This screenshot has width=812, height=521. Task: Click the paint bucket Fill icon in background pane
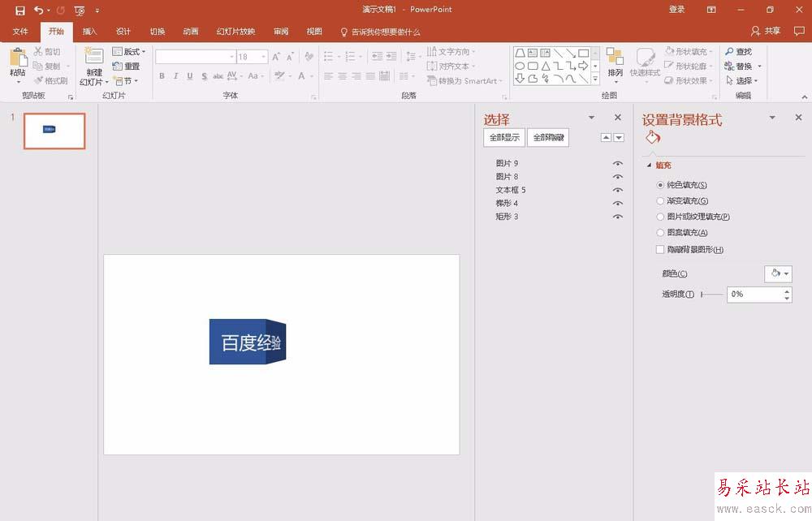pos(654,138)
